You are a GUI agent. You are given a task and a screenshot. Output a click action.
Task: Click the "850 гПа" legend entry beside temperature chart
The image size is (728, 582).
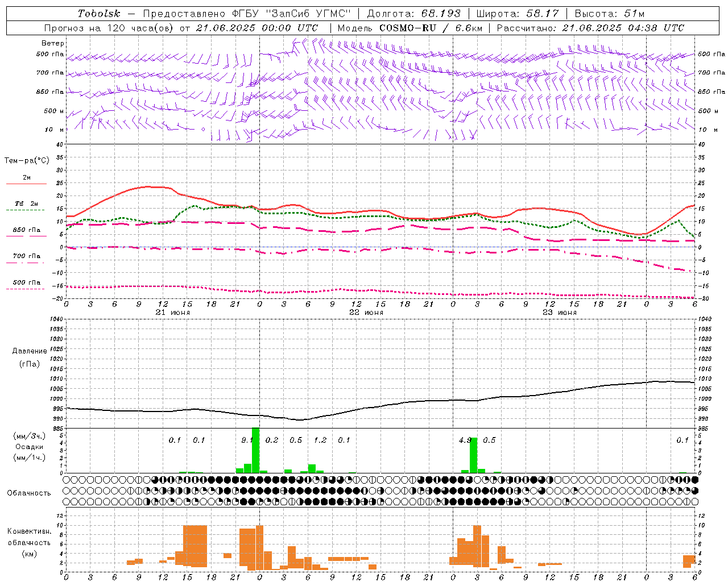click(26, 230)
